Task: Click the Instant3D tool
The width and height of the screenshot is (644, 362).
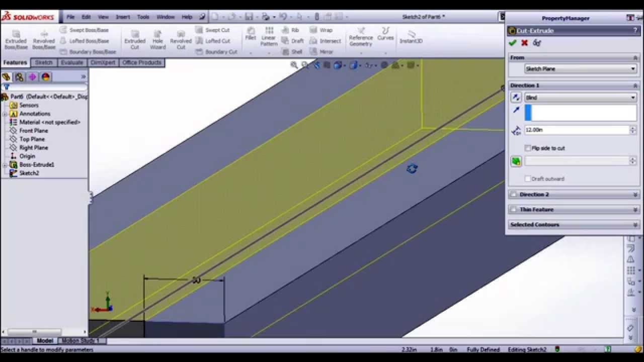Action: tap(411, 37)
